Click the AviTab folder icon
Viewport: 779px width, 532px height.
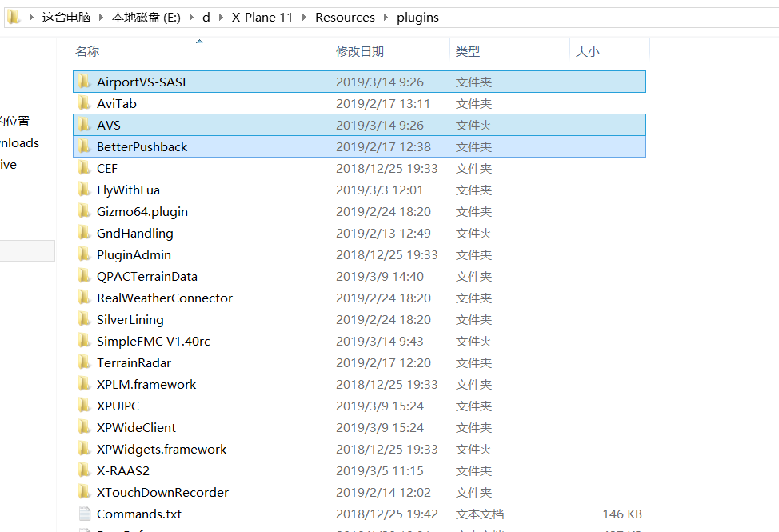(84, 103)
